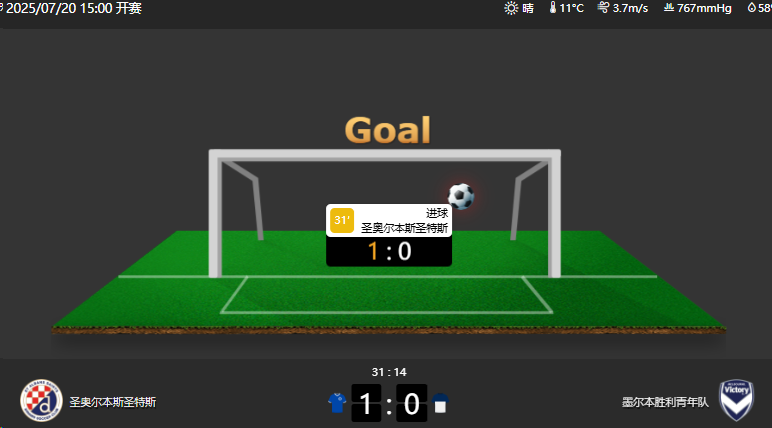This screenshot has width=772, height=428.
Task: Click the wind speed icon
Action: (603, 7)
